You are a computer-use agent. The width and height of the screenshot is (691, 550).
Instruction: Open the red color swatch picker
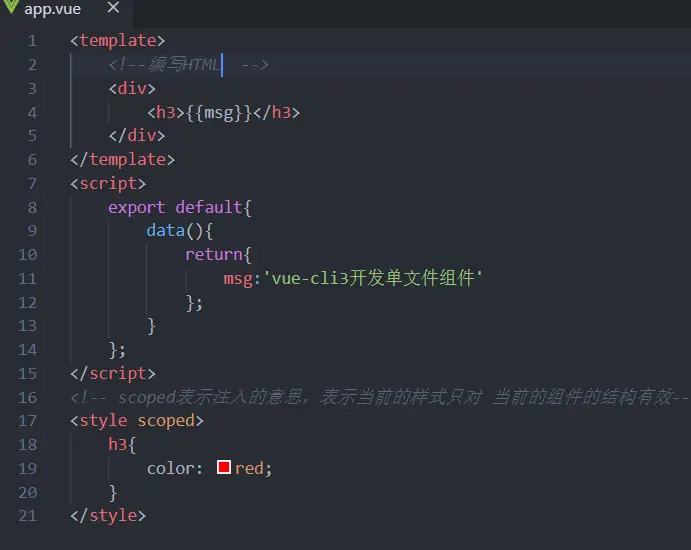224,467
